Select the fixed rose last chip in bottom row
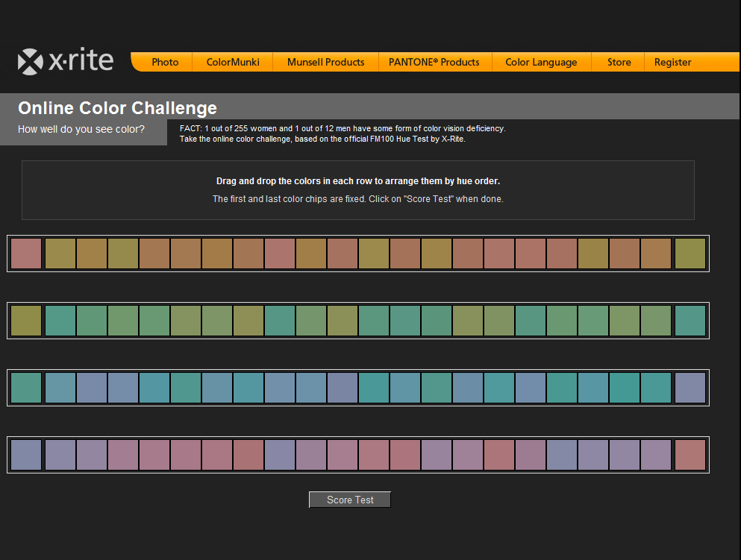741x560 pixels. [x=690, y=455]
